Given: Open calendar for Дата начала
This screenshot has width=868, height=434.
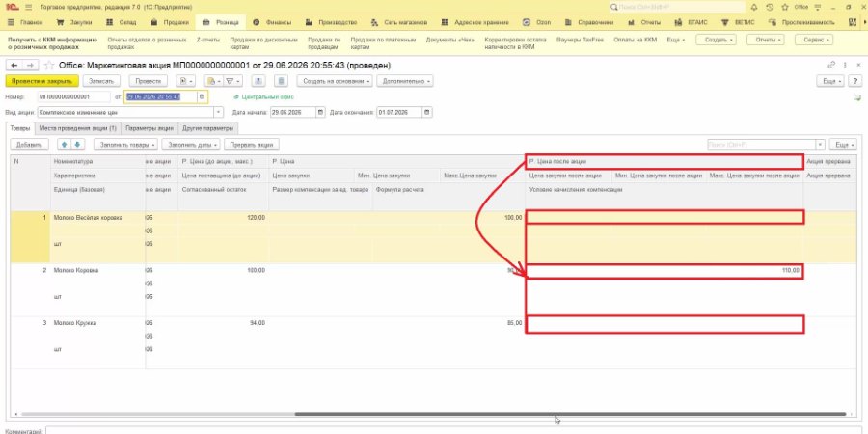Looking at the screenshot, I should click(320, 112).
